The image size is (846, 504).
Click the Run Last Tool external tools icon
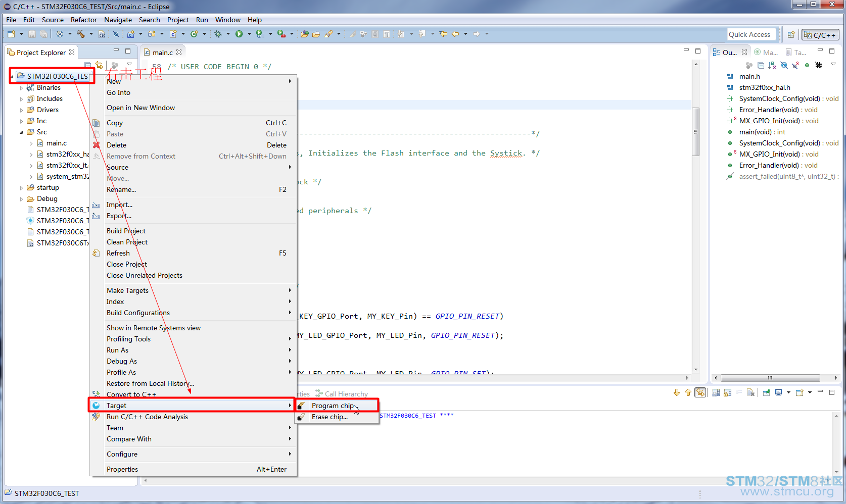pyautogui.click(x=281, y=34)
